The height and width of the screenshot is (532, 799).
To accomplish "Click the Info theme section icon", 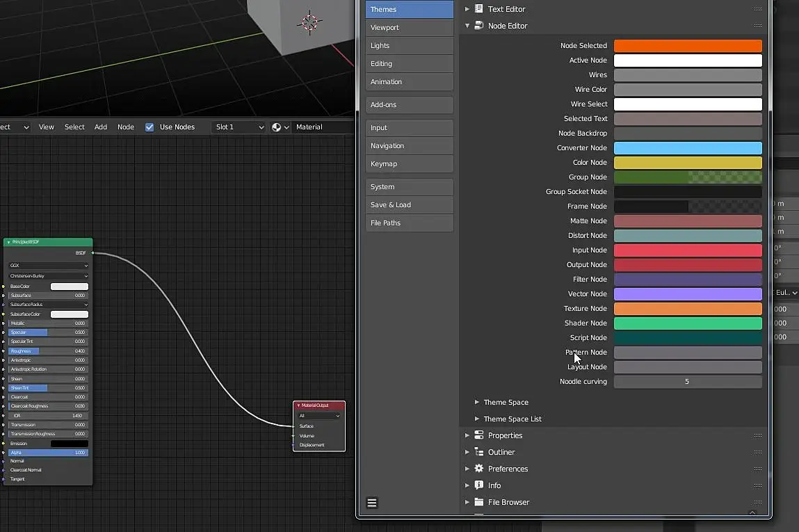I will pyautogui.click(x=479, y=485).
